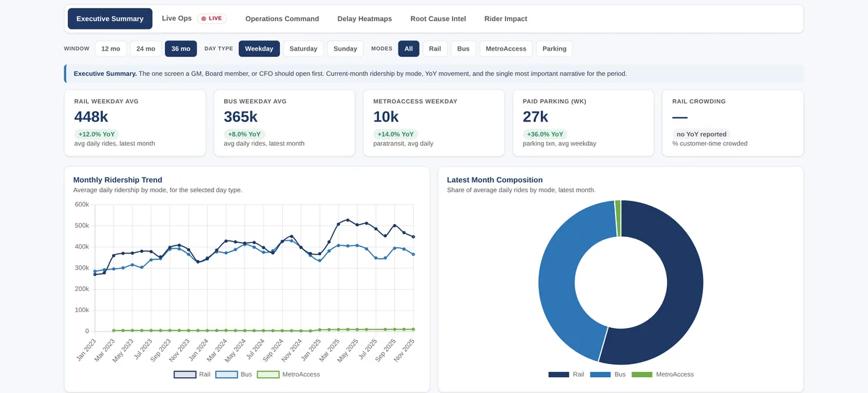Set window to 24 mo
This screenshot has height=393, width=868.
(145, 48)
